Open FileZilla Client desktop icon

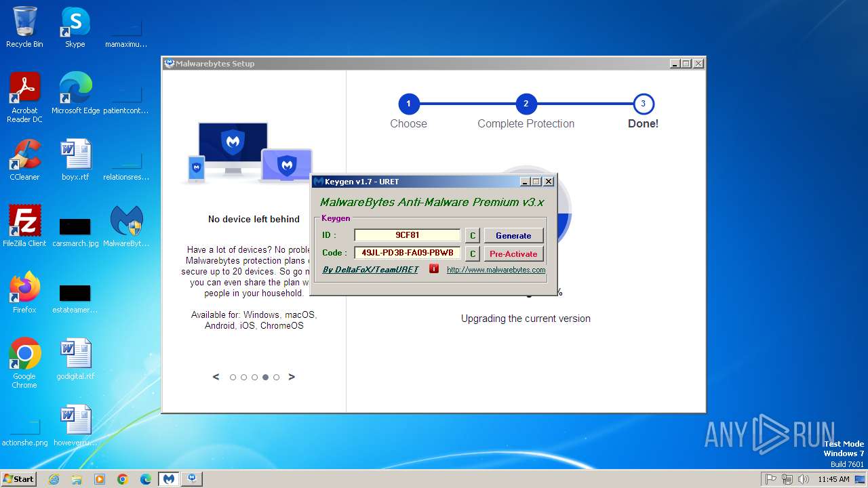point(24,226)
